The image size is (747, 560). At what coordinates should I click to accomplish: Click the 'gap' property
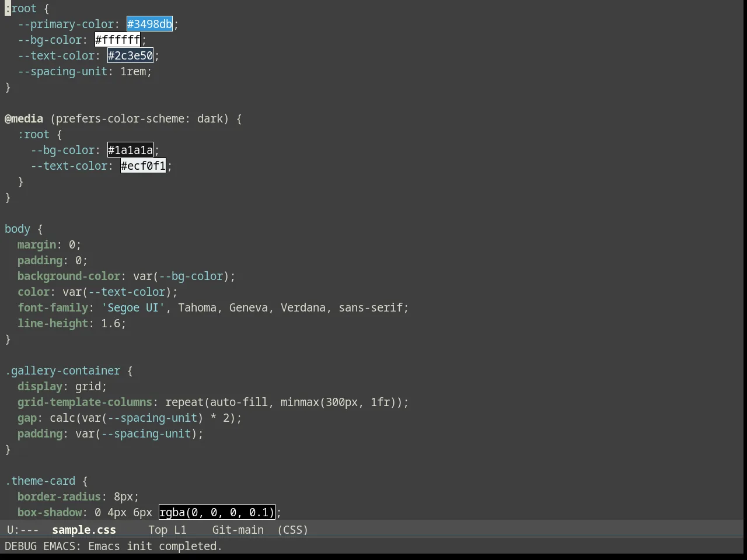point(27,418)
